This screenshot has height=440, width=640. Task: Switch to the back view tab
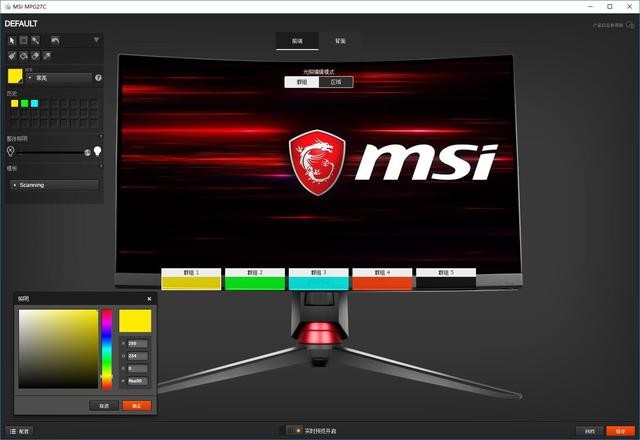(x=340, y=41)
